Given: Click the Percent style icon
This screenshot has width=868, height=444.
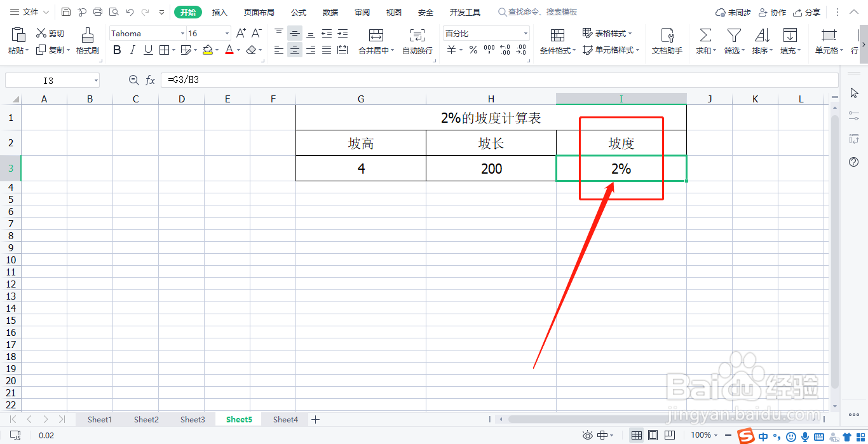Looking at the screenshot, I should tap(473, 50).
